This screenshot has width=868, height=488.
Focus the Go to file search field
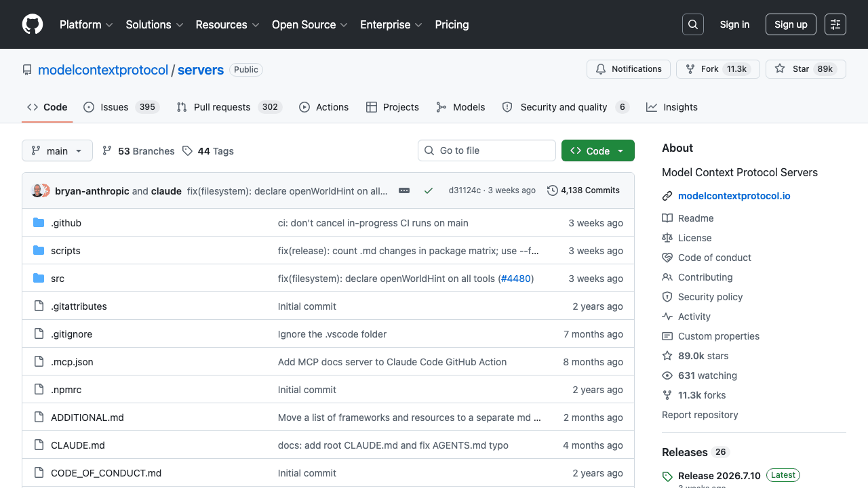click(487, 150)
